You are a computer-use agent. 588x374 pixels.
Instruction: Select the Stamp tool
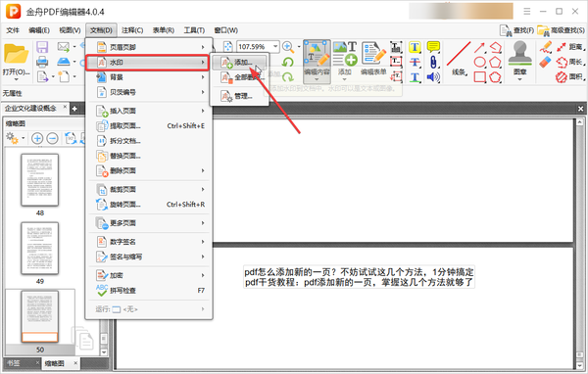tap(519, 58)
